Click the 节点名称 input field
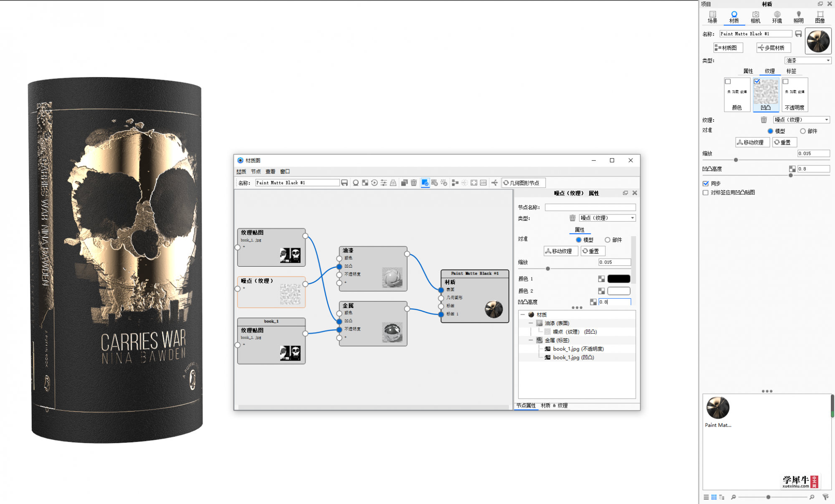The height and width of the screenshot is (504, 835). [x=590, y=207]
